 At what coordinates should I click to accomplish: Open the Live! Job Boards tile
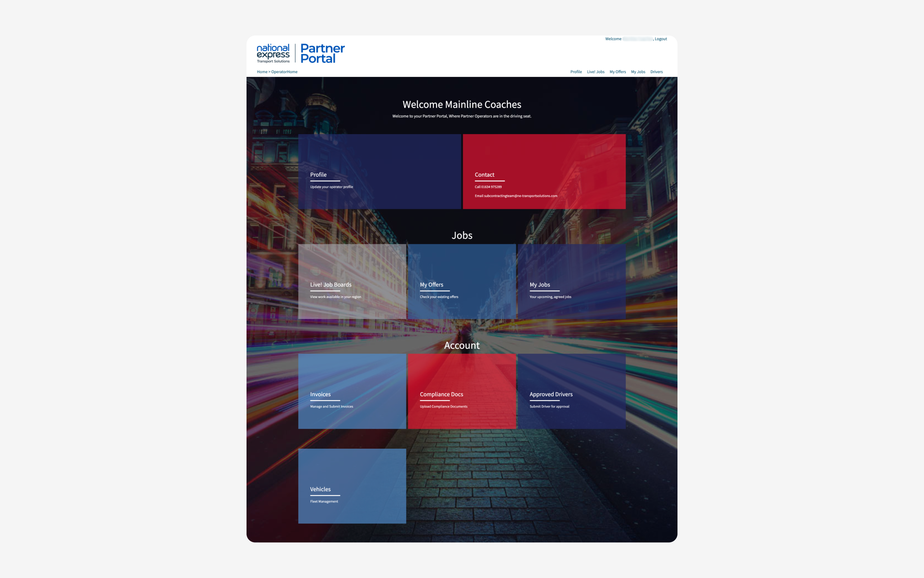(x=352, y=281)
